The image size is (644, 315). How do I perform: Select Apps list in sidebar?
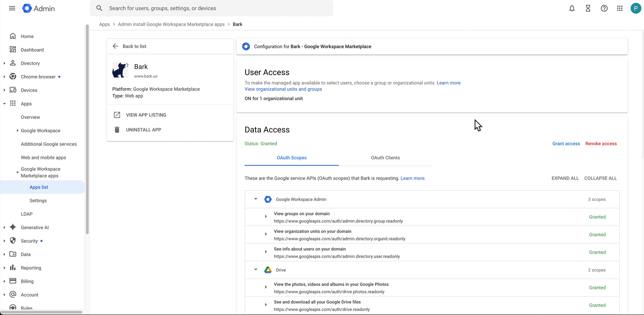[42, 187]
